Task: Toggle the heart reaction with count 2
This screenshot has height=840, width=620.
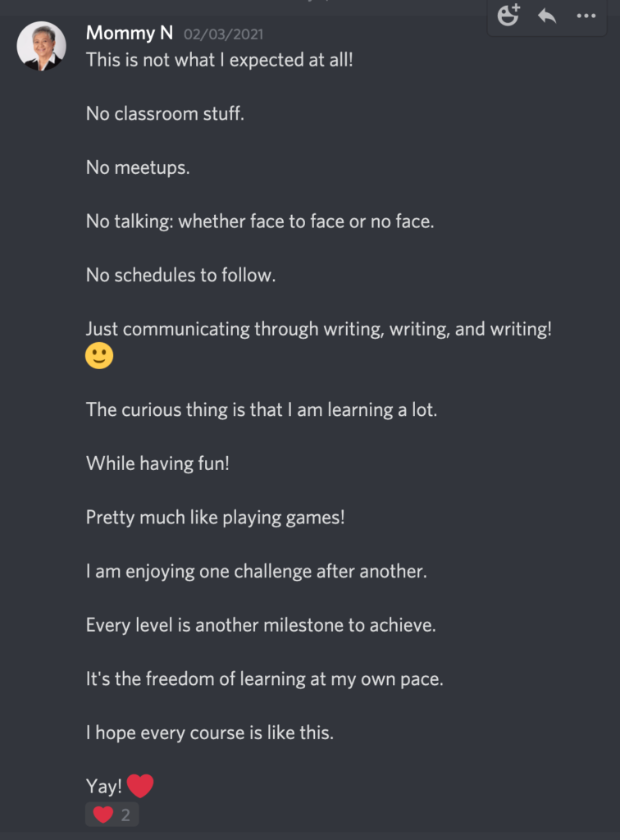Action: (x=112, y=815)
